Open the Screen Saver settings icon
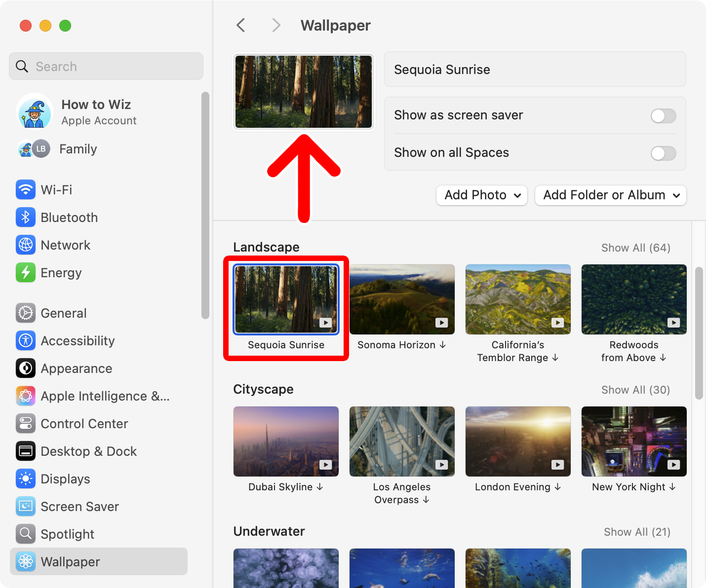706x588 pixels. [26, 506]
